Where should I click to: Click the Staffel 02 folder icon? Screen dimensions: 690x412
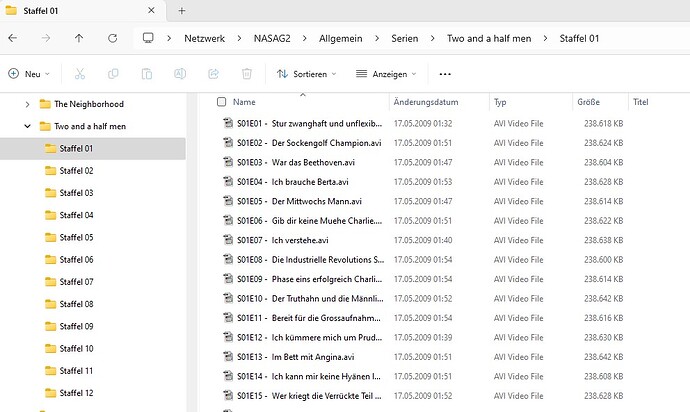point(51,170)
